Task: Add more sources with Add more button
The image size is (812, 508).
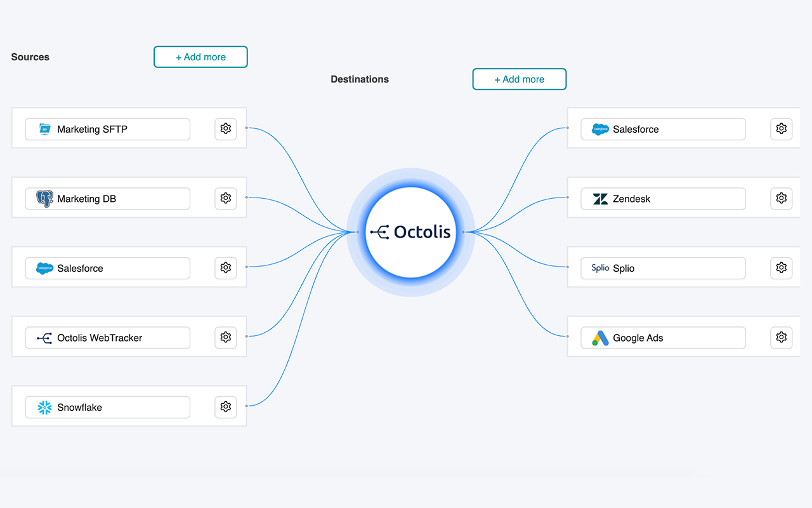Action: point(200,57)
